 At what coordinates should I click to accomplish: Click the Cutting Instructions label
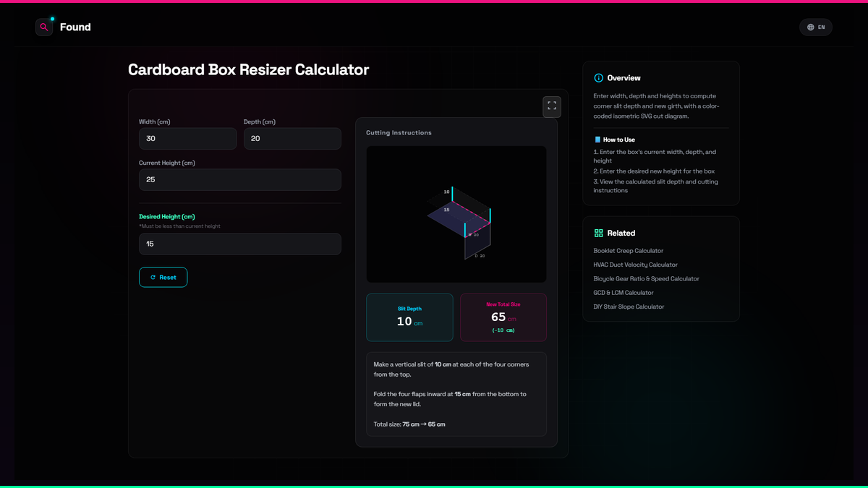[x=399, y=133]
